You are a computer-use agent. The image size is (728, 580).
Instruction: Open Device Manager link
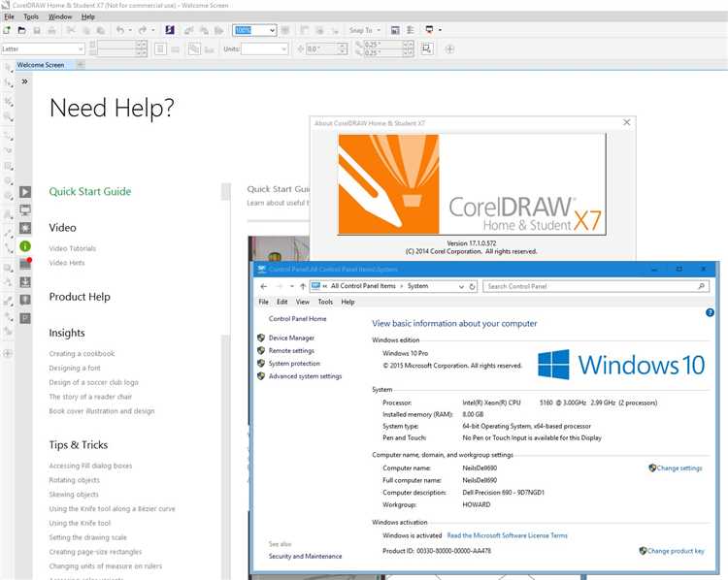pyautogui.click(x=291, y=338)
